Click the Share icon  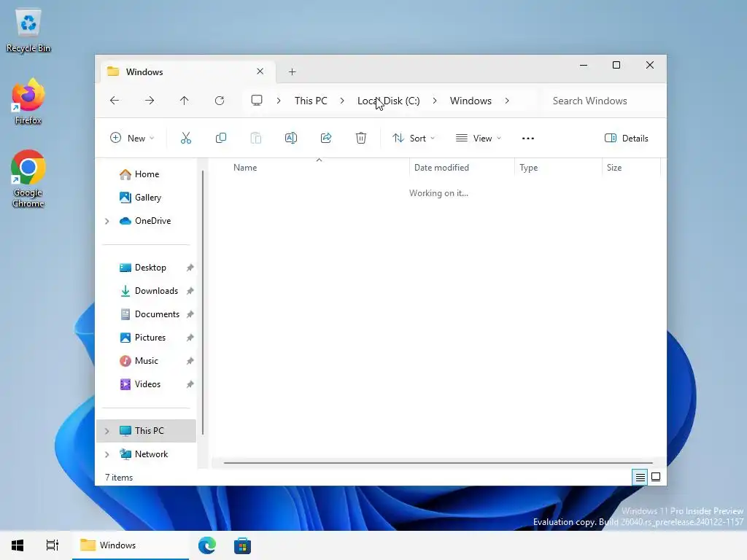(326, 138)
